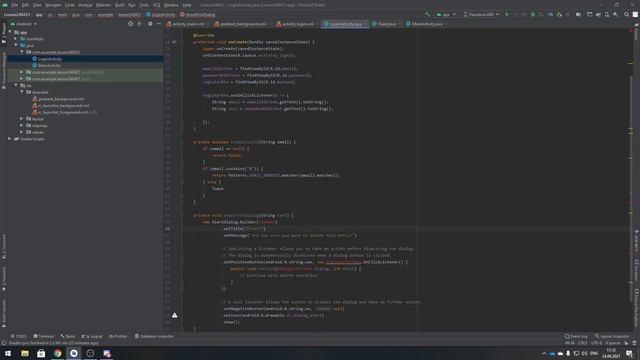The height and width of the screenshot is (360, 640).
Task: Open the Terminal tool window
Action: 44,336
